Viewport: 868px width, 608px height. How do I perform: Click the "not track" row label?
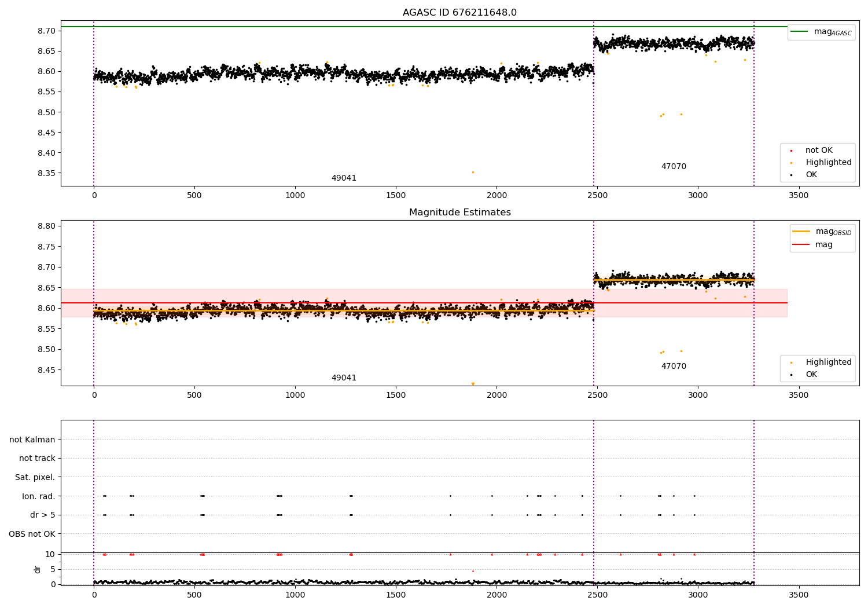pos(37,459)
